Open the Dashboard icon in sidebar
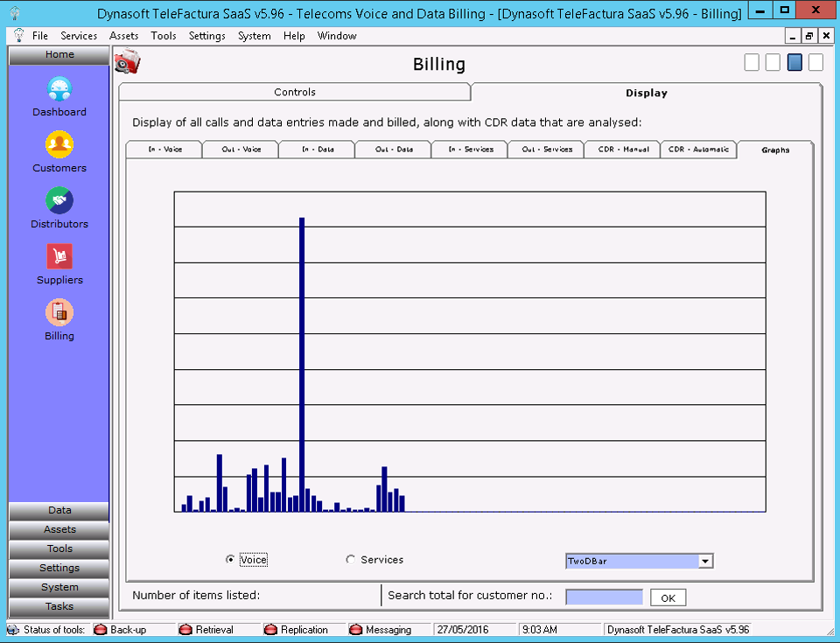Viewport: 840px width, 643px height. click(x=59, y=89)
